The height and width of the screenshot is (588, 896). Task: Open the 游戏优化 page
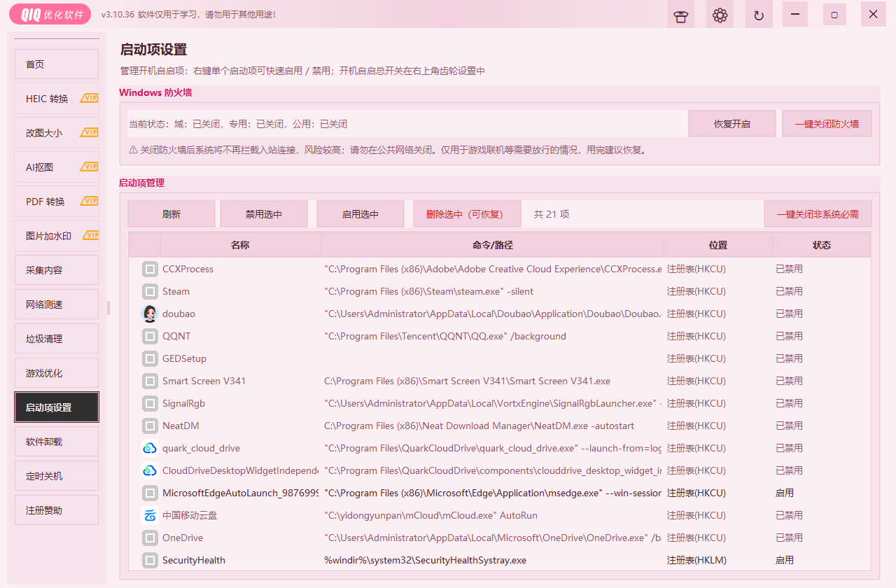(57, 373)
